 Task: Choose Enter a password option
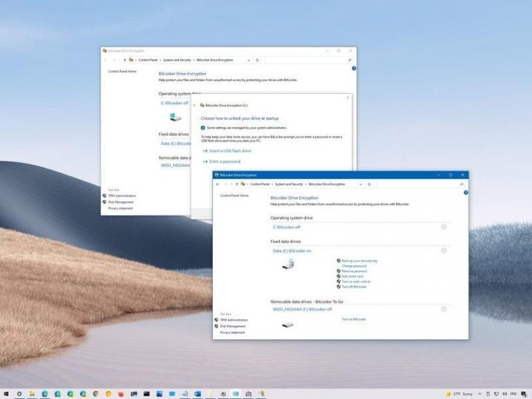coord(225,162)
